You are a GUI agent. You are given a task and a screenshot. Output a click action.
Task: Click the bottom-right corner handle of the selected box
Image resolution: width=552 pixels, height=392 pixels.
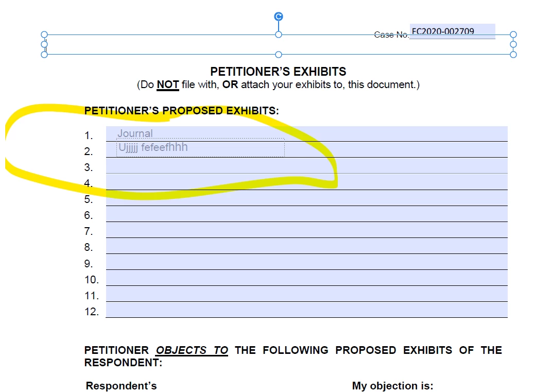[513, 55]
